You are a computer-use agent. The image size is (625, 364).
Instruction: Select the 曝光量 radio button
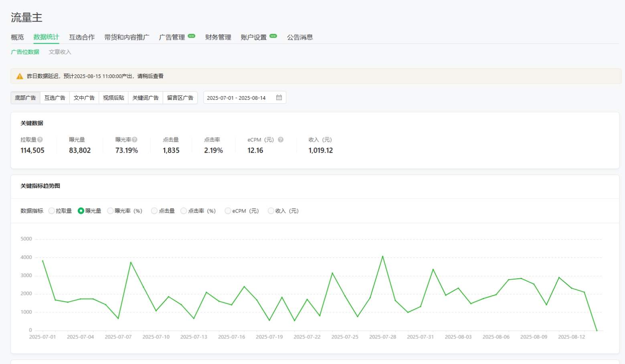81,211
